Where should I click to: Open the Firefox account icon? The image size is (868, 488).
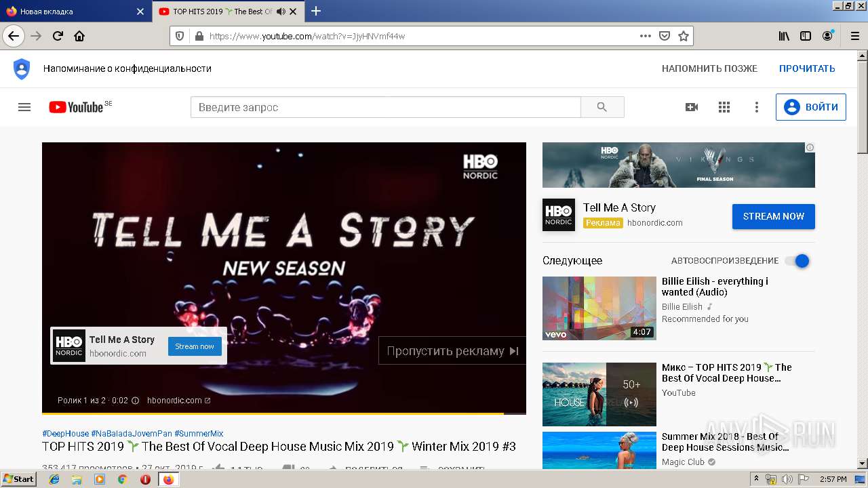click(827, 36)
